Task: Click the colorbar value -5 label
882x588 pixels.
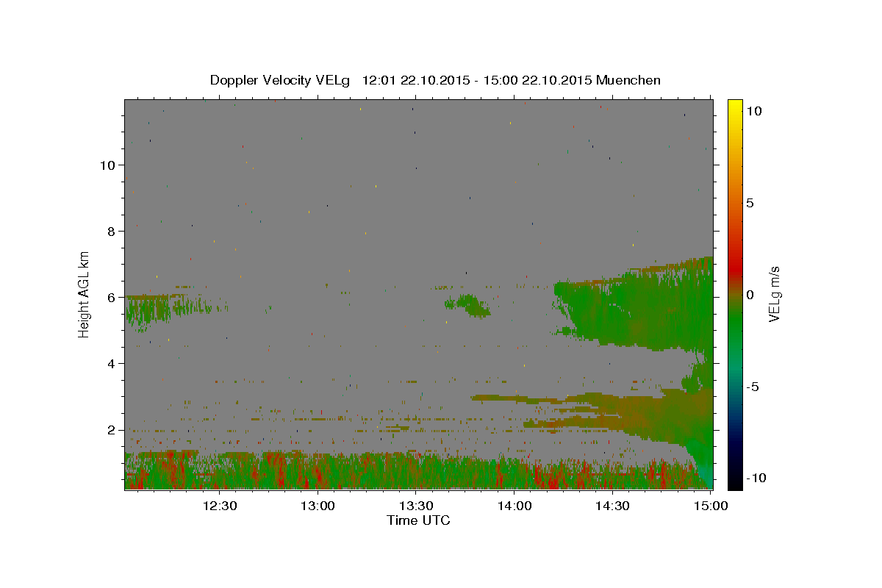Action: coord(753,387)
